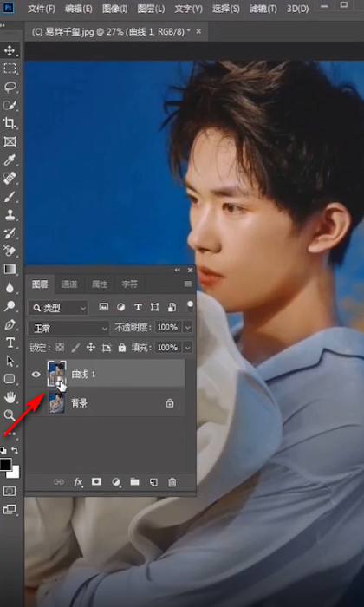This screenshot has height=607, width=364.
Task: Swap foreground and background colors icon
Action: 15,451
